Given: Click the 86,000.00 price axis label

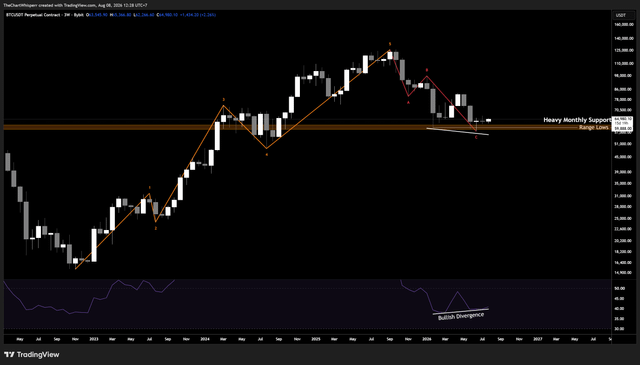Looking at the screenshot, I should 624,89.
